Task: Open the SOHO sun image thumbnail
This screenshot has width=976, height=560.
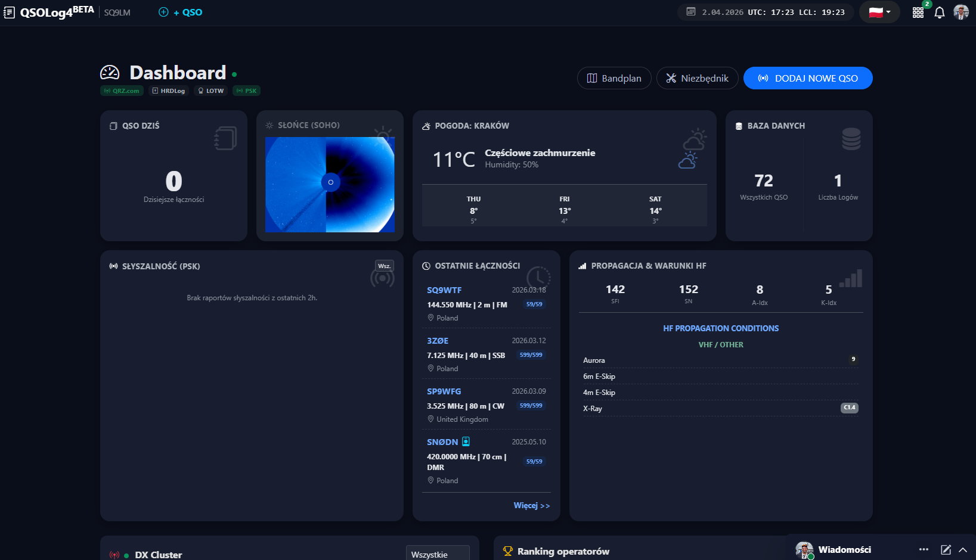Action: point(330,185)
